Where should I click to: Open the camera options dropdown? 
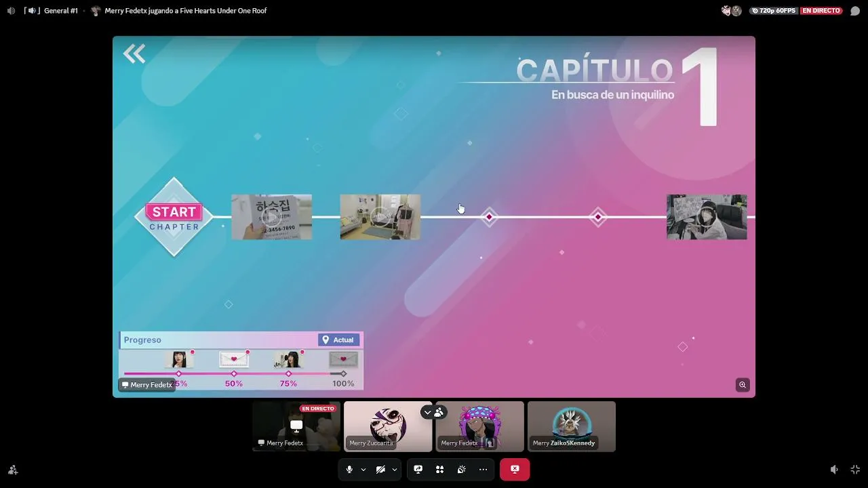tap(395, 469)
